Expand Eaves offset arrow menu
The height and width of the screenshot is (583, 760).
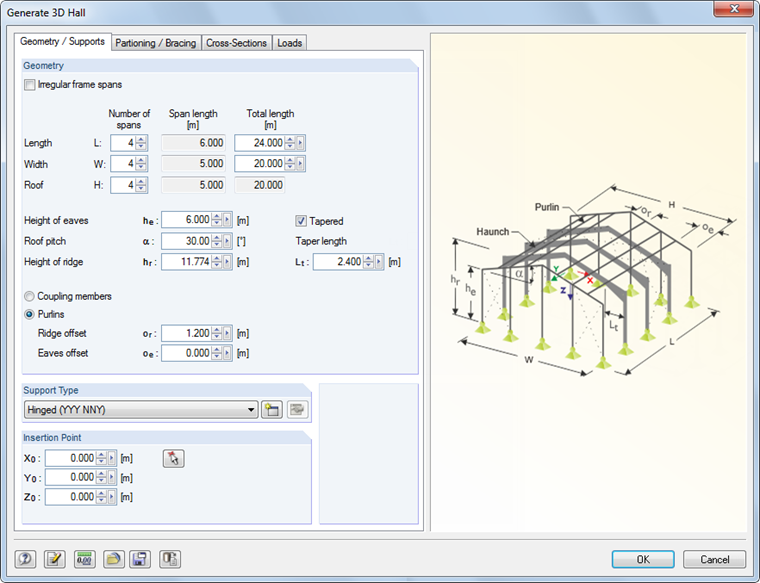point(227,353)
